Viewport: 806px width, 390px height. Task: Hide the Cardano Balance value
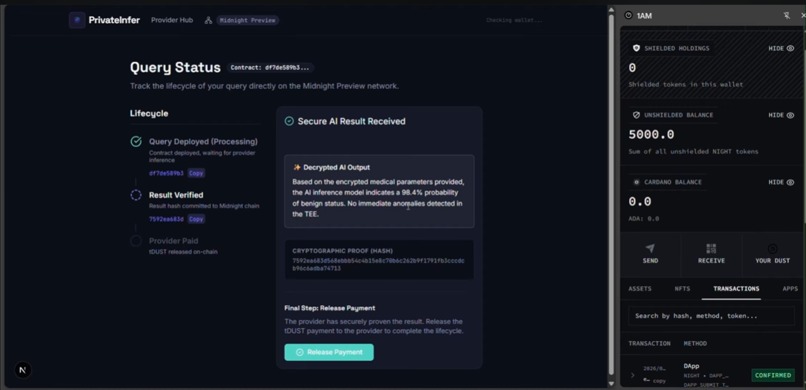(x=781, y=182)
